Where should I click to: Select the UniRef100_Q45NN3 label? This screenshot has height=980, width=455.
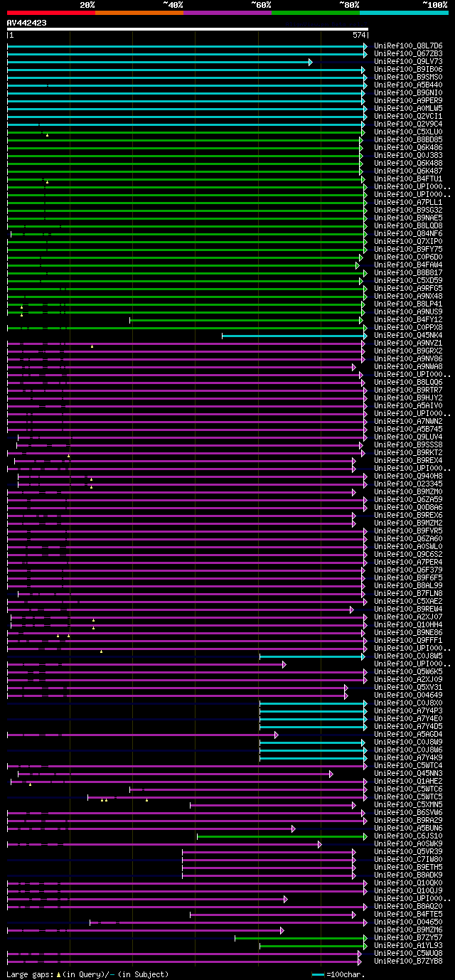[x=408, y=774]
